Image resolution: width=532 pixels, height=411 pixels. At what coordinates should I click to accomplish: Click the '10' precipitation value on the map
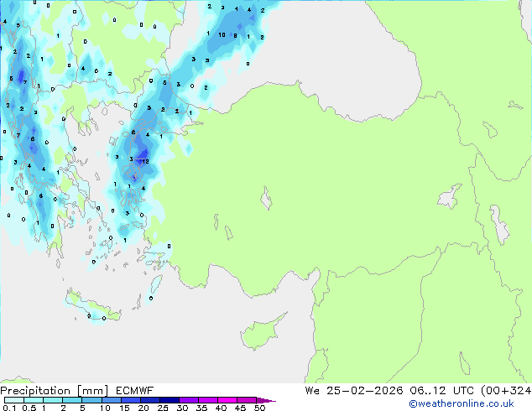222,34
